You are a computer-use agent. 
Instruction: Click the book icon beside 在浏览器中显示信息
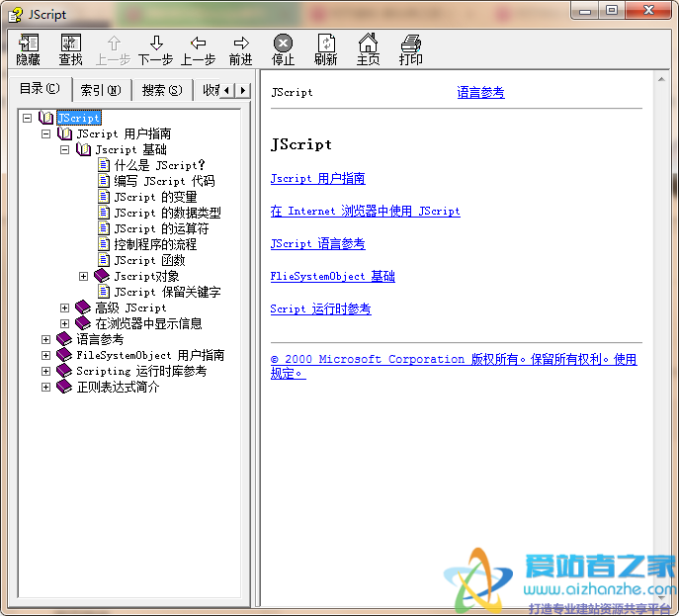pyautogui.click(x=83, y=323)
